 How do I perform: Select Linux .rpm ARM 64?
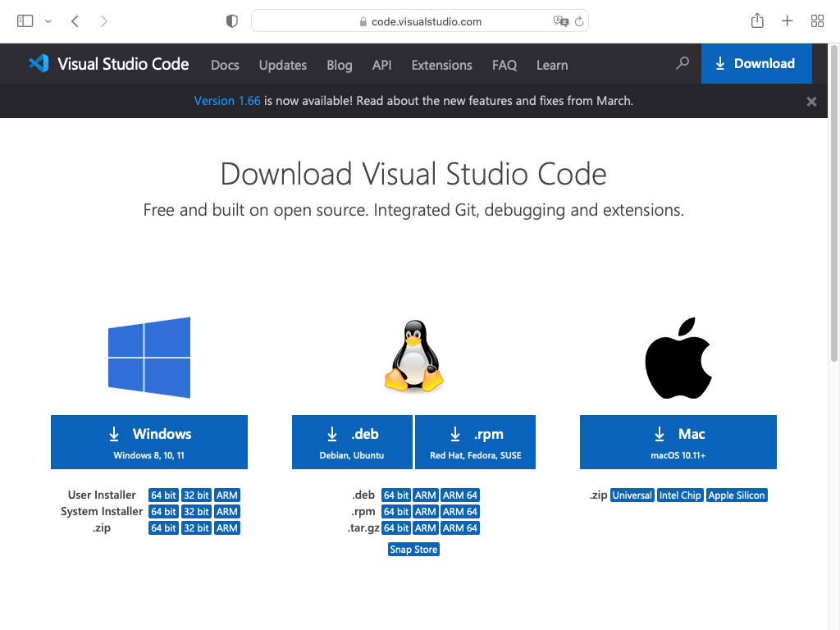click(460, 512)
